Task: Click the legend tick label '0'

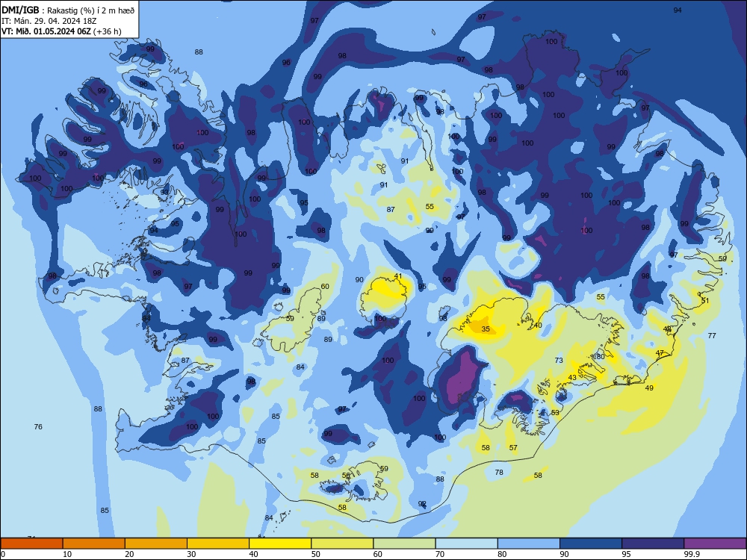Action: (3, 554)
